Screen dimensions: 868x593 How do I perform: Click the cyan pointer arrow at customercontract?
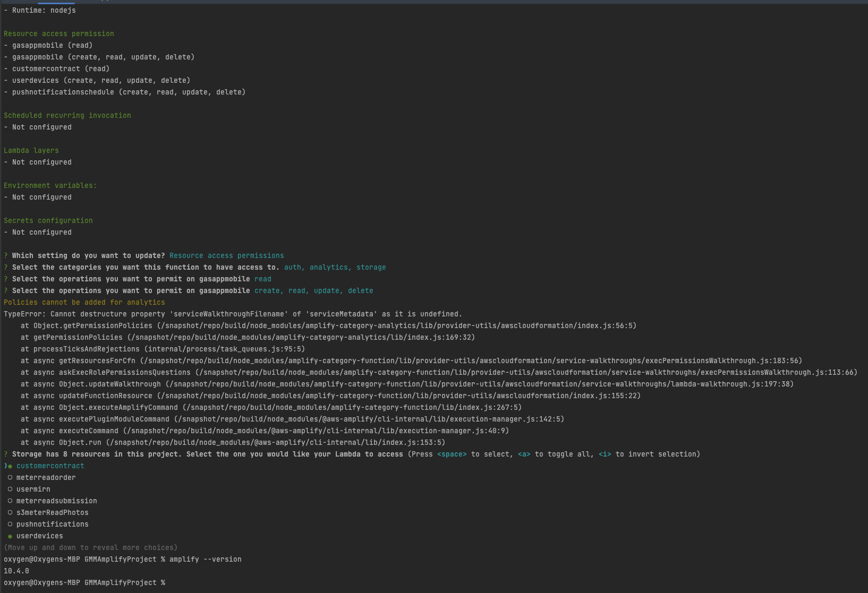(5, 466)
